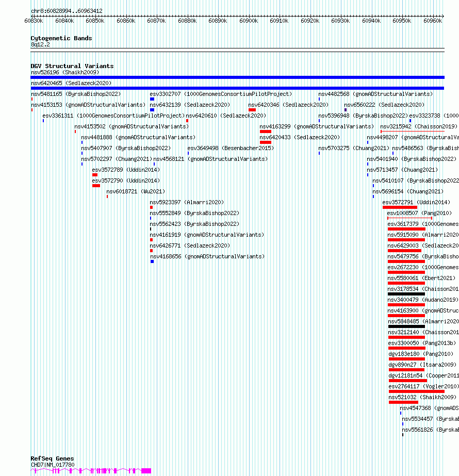
Task: Click the magenta CHD7 gene model glyph
Action: [91, 471]
